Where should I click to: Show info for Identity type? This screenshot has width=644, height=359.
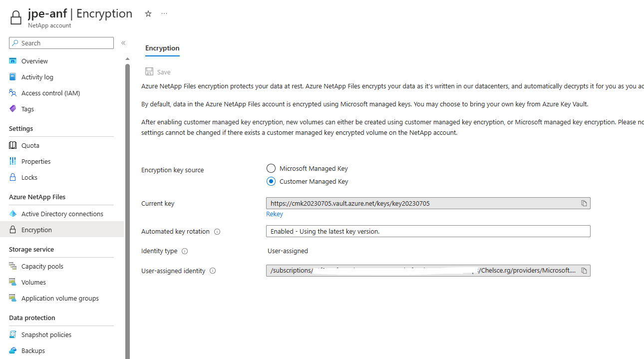click(185, 251)
